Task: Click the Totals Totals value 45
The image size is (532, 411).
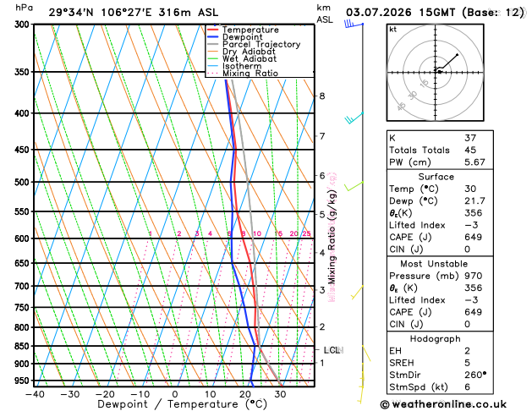Action: pyautogui.click(x=470, y=150)
